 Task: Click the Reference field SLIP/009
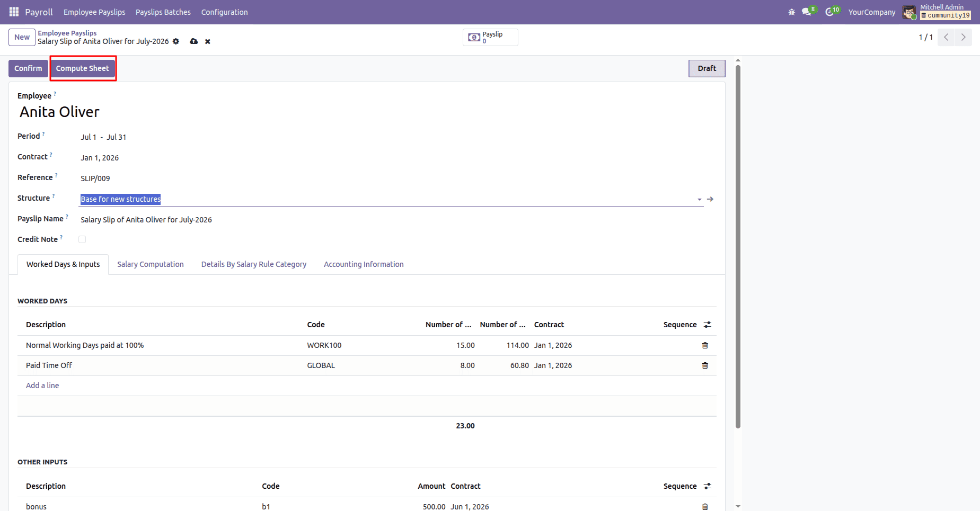click(95, 178)
